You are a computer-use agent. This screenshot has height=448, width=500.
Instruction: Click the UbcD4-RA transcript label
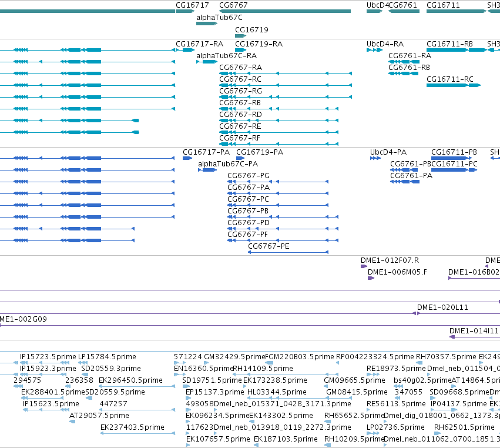tap(385, 44)
